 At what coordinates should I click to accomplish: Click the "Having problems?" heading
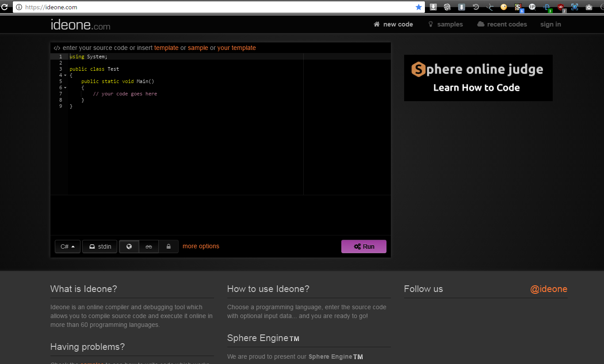(x=88, y=347)
